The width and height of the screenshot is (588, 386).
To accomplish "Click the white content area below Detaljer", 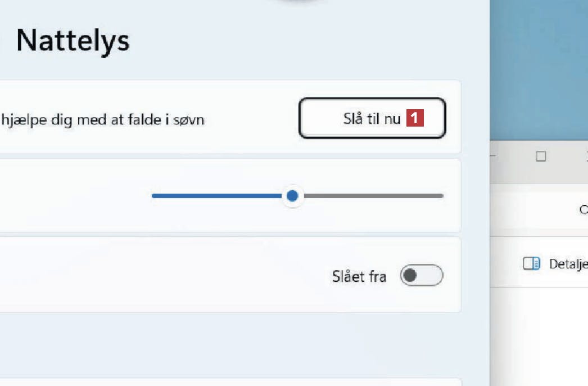I will tap(539, 336).
